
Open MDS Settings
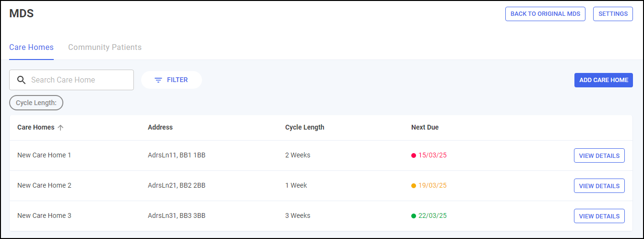click(x=613, y=14)
